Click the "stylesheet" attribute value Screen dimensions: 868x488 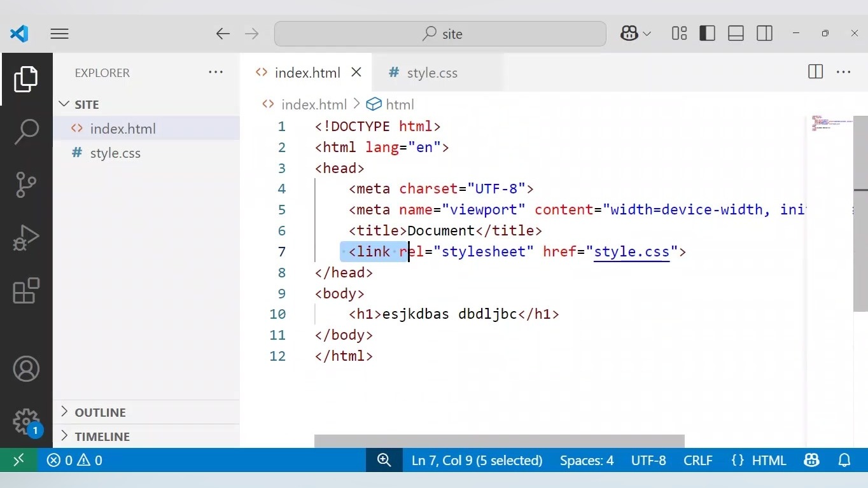484,251
